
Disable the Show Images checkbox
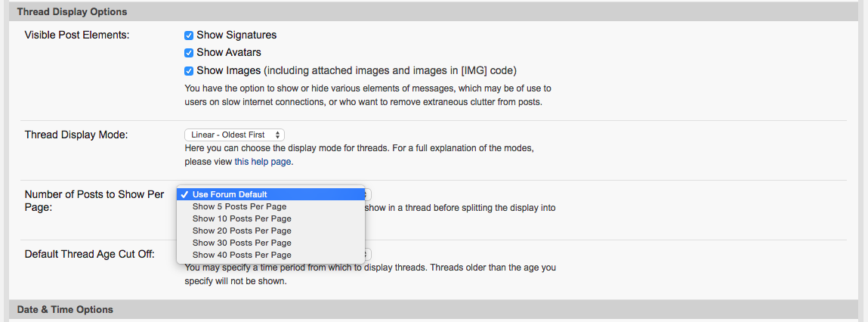[189, 71]
